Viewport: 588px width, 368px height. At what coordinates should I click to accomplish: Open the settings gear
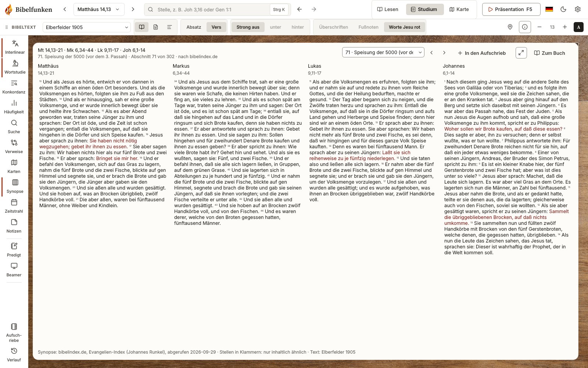pos(578,9)
